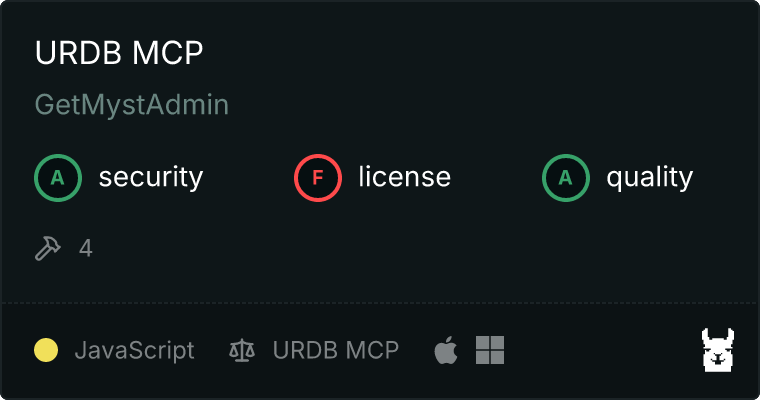The width and height of the screenshot is (760, 400).
Task: Click the yellow JavaScript language dot
Action: click(x=46, y=350)
